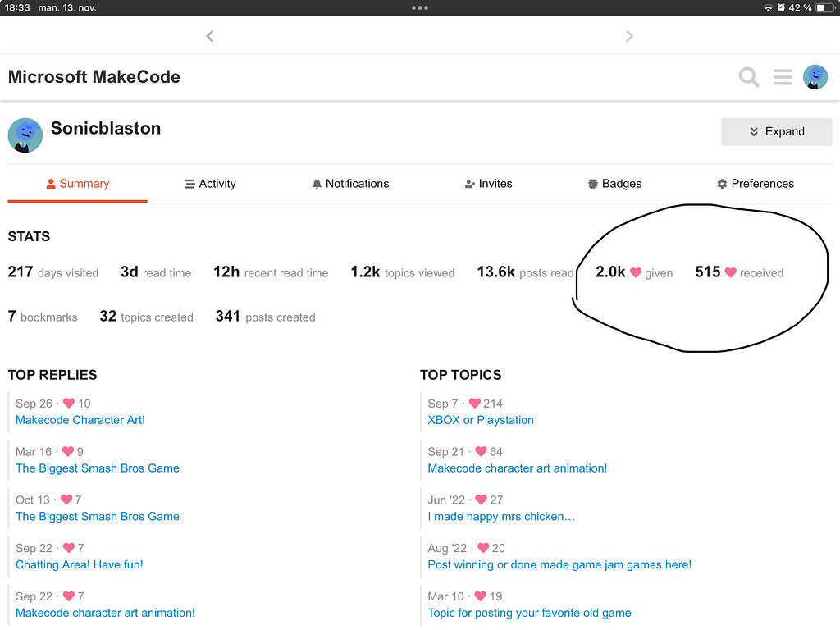The width and height of the screenshot is (840, 630).
Task: Switch to the Summary tab
Action: 77,183
